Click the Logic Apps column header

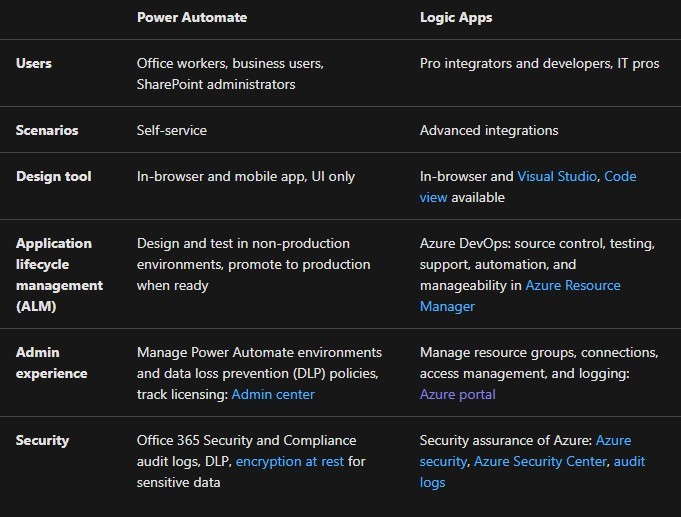(456, 17)
